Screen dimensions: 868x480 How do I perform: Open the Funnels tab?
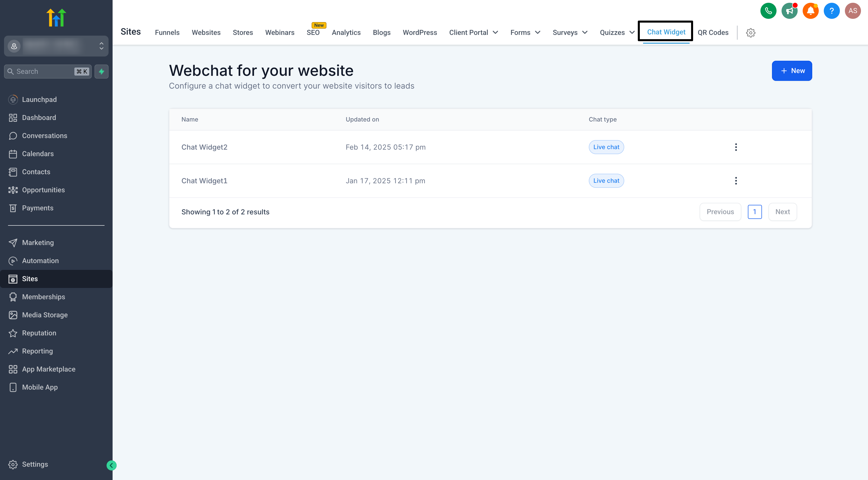167,33
